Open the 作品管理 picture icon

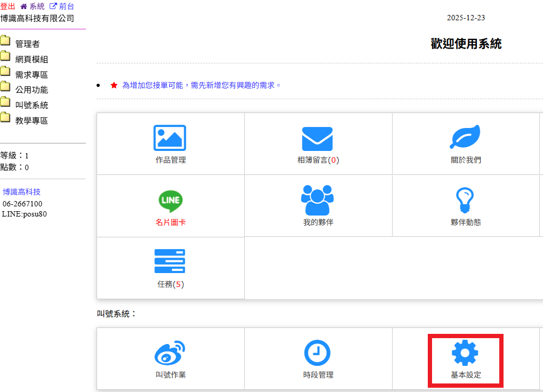tap(170, 138)
